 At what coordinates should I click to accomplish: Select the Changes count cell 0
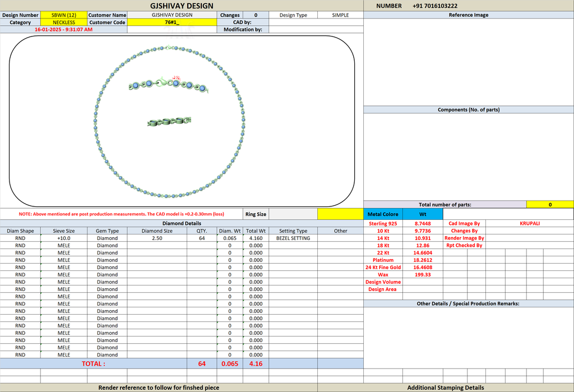[x=256, y=15]
